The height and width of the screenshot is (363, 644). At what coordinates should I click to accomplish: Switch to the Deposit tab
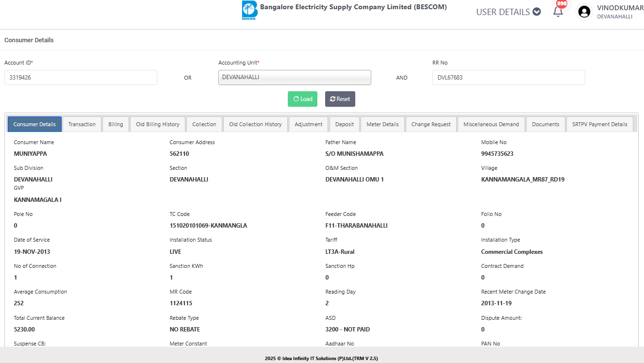[345, 124]
